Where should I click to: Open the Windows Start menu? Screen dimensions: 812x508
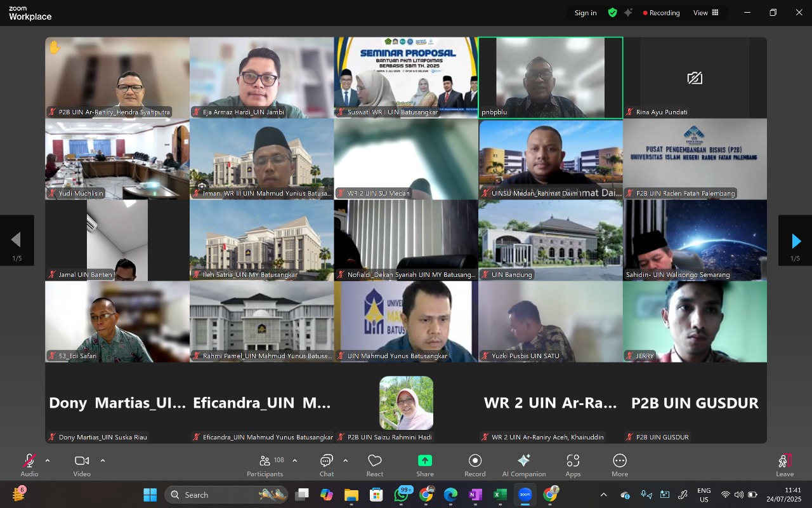(150, 495)
